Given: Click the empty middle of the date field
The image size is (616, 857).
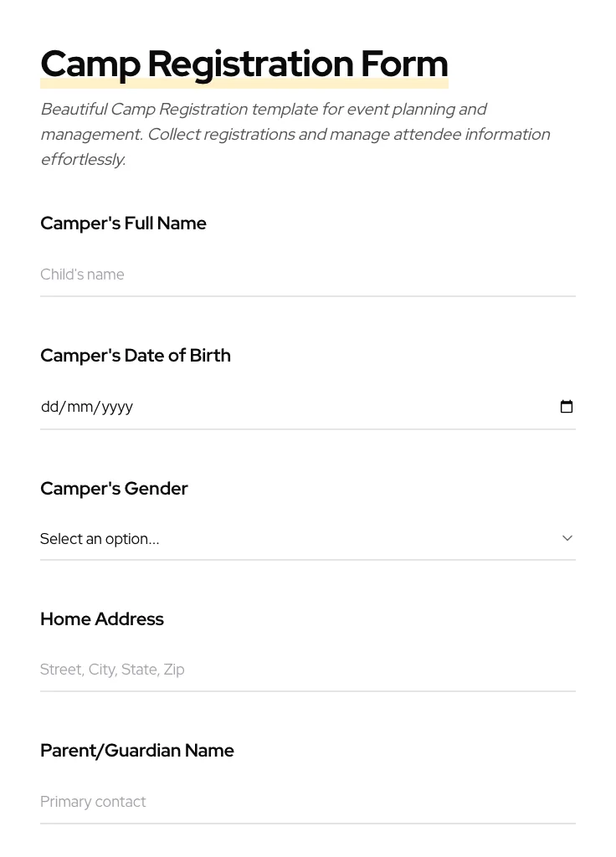Looking at the screenshot, I should click(335, 407).
